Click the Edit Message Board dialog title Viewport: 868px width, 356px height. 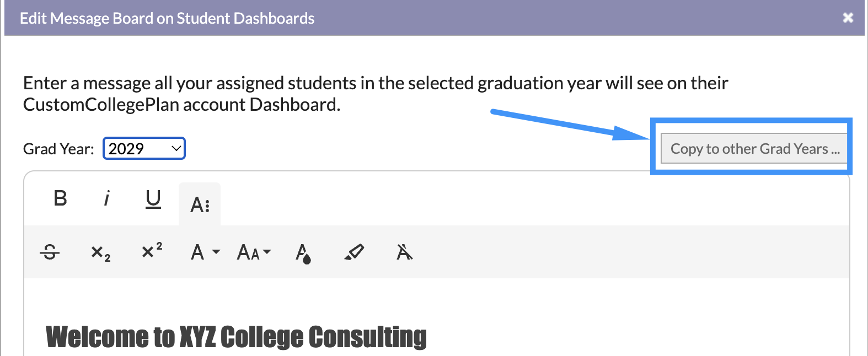point(167,18)
